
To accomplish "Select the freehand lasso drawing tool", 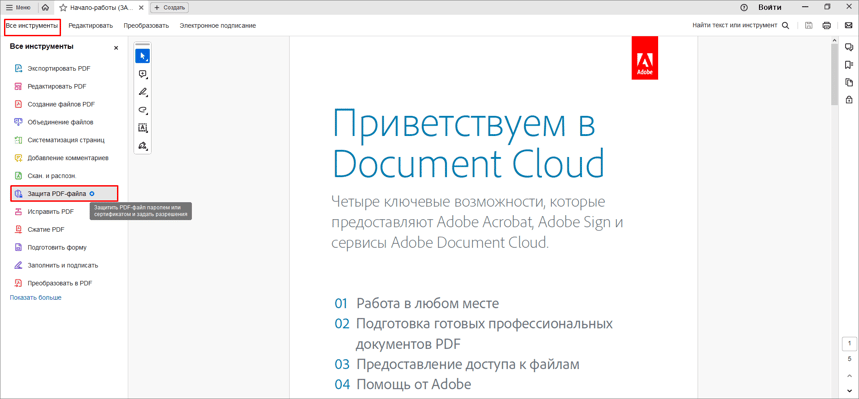I will tap(142, 110).
